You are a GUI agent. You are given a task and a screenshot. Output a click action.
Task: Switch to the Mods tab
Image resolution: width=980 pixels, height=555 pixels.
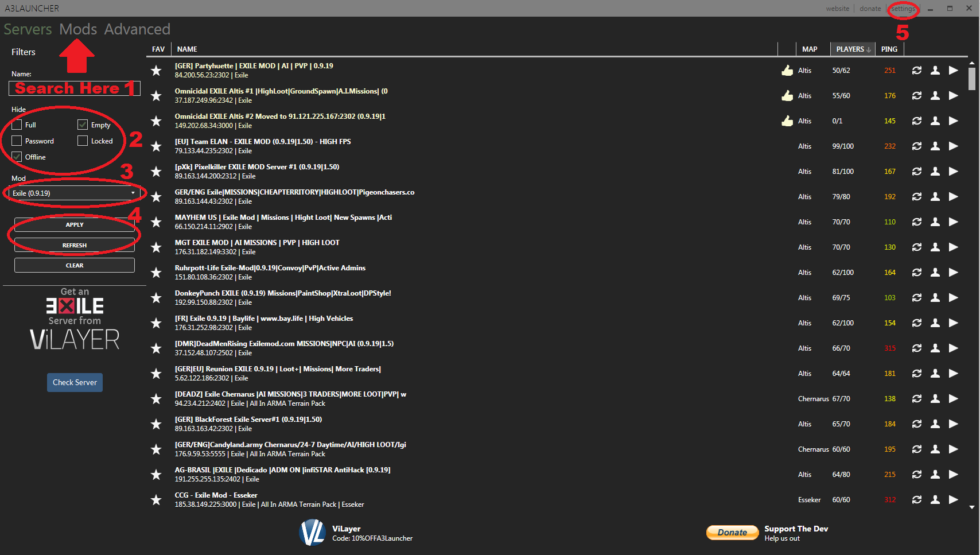(78, 29)
